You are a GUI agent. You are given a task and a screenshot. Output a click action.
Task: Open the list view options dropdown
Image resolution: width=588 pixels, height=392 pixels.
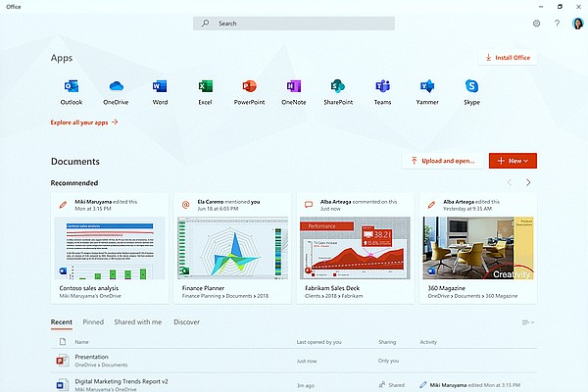[528, 321]
